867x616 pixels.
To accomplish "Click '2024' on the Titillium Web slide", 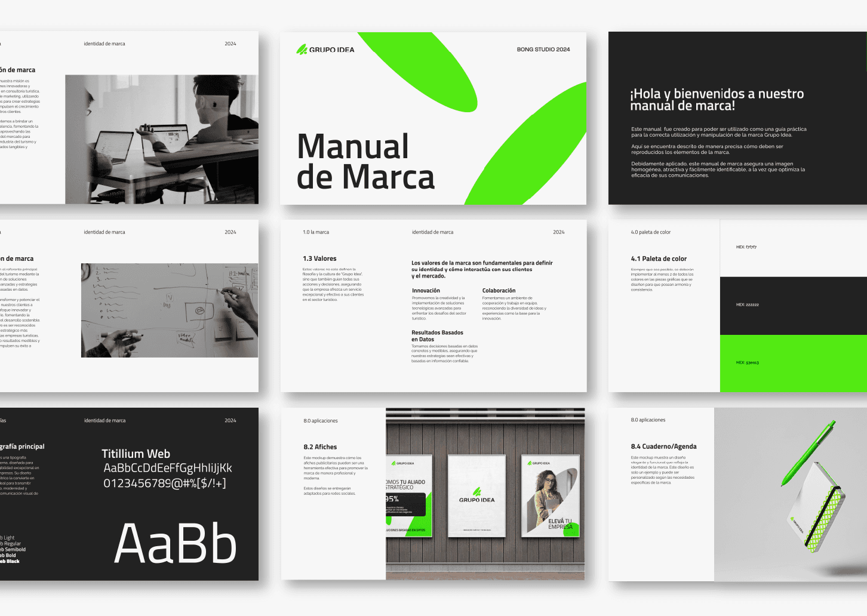I will (x=230, y=420).
